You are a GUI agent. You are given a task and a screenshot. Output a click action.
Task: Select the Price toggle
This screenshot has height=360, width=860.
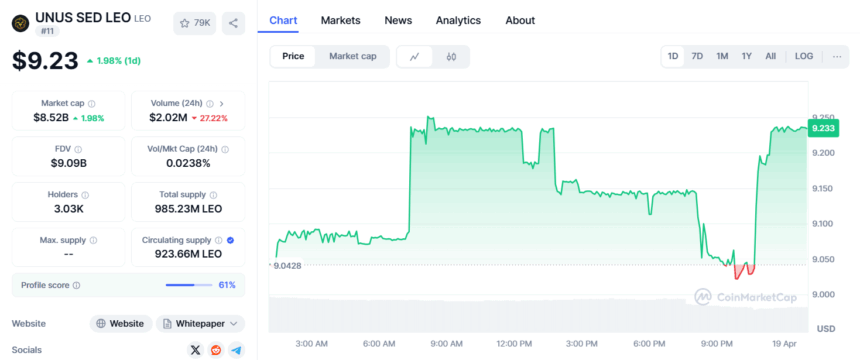(x=293, y=57)
